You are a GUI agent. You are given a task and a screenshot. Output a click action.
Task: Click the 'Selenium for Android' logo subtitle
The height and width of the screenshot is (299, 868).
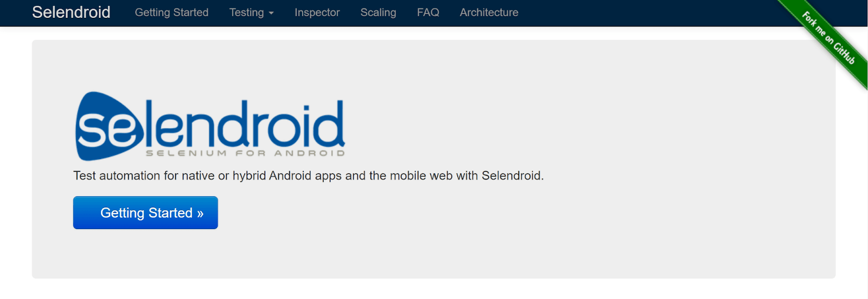tap(245, 153)
